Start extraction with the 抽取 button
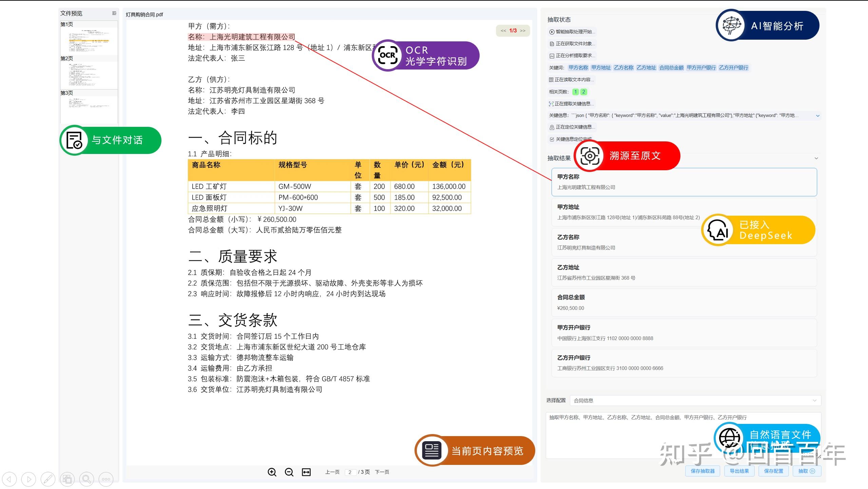 click(x=807, y=471)
